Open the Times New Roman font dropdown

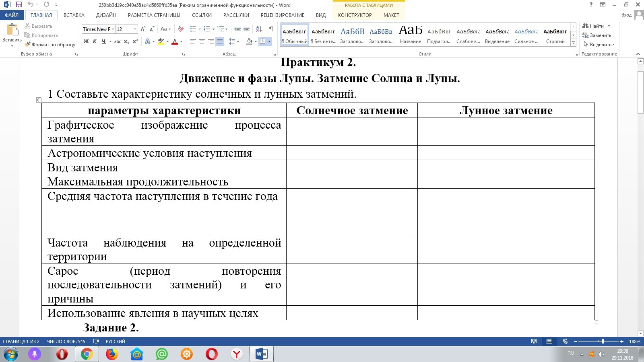(113, 29)
